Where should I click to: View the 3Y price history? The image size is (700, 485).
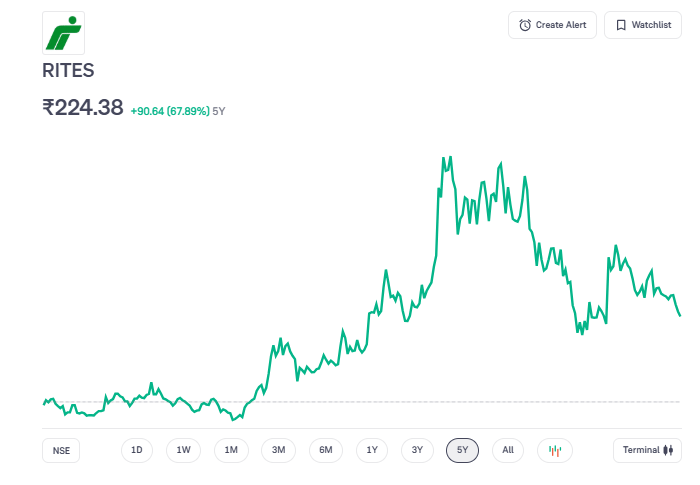click(417, 450)
